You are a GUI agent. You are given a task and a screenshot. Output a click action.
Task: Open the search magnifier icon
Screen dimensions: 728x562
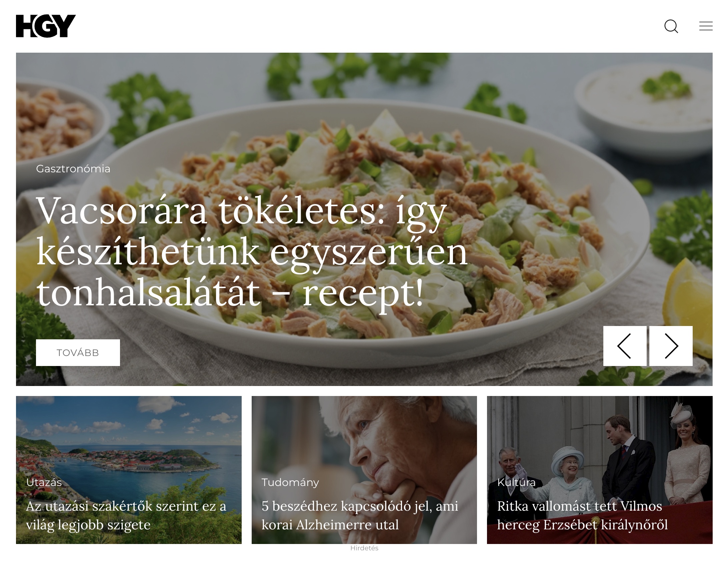(x=671, y=26)
